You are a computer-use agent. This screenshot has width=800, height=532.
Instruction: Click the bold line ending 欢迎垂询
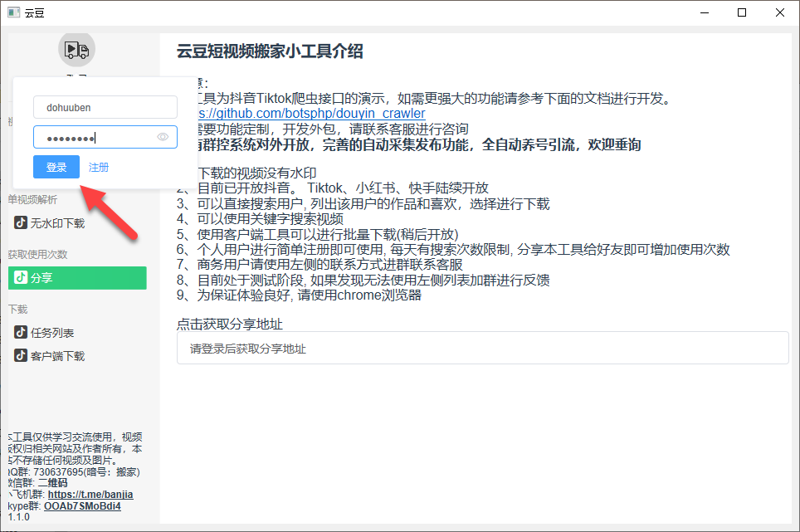[419, 145]
